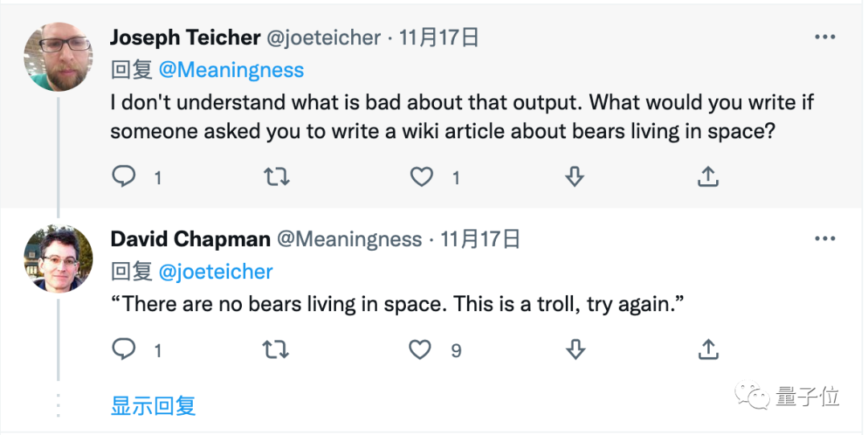Reply to David Chapman's tweet
Image resolution: width=868 pixels, height=435 pixels.
pyautogui.click(x=124, y=349)
